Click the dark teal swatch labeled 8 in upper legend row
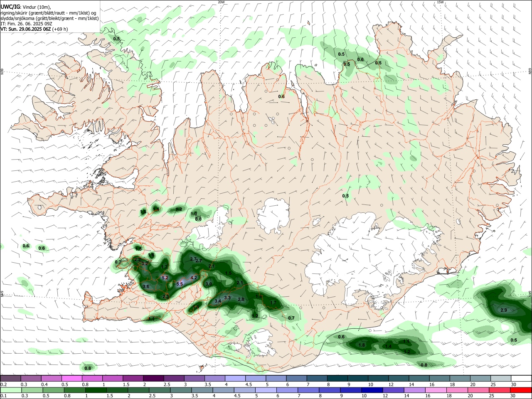Viewport: 532px width, 399px height. click(337, 378)
